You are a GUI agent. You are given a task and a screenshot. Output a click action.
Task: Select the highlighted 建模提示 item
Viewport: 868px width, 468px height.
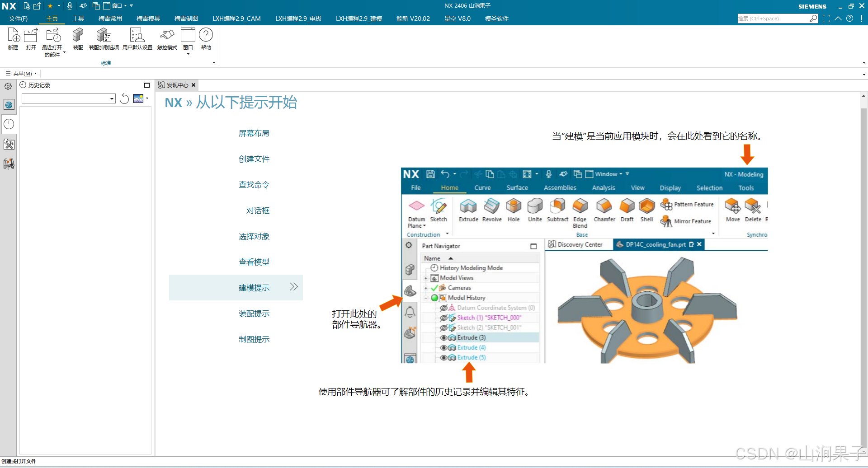click(x=236, y=288)
